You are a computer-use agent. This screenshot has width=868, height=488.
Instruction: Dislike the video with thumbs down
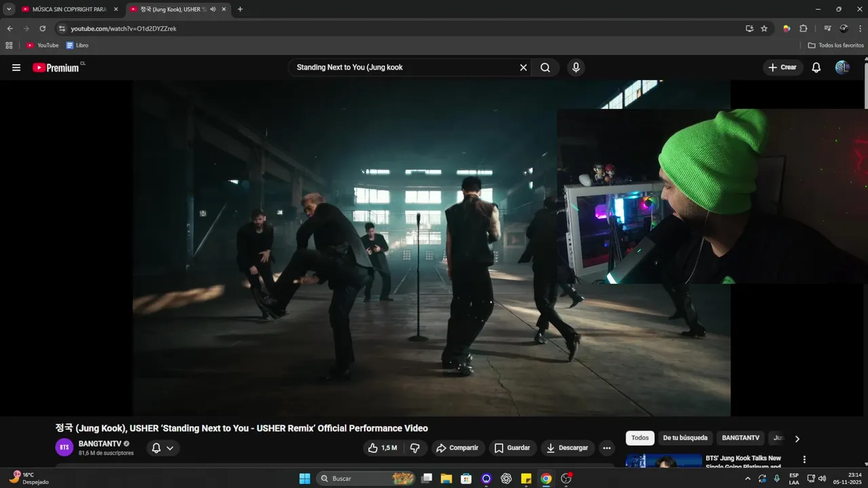pyautogui.click(x=415, y=448)
